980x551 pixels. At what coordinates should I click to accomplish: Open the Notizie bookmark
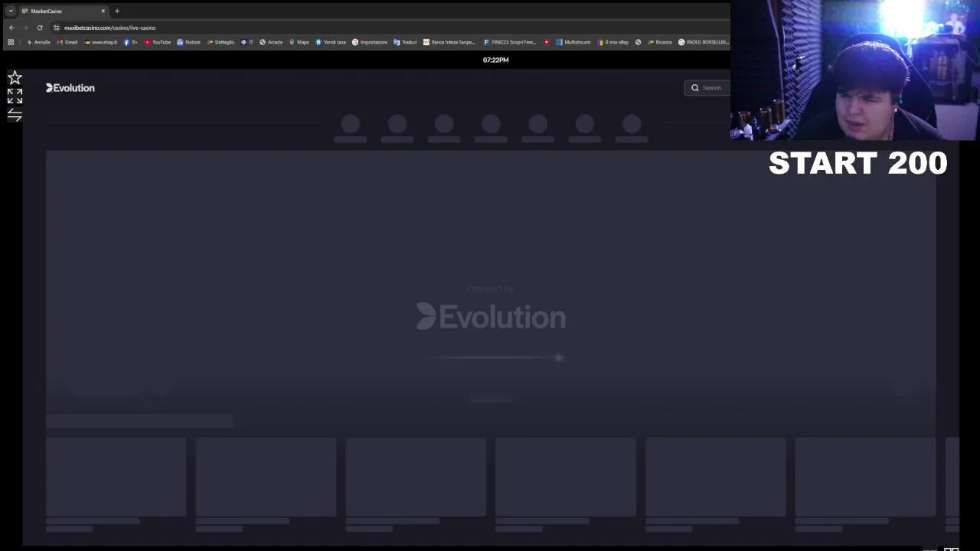(x=188, y=42)
